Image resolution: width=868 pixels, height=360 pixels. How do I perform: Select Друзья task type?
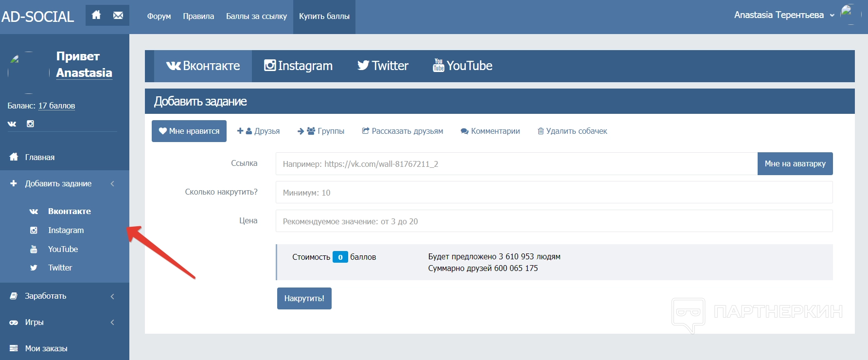coord(258,131)
